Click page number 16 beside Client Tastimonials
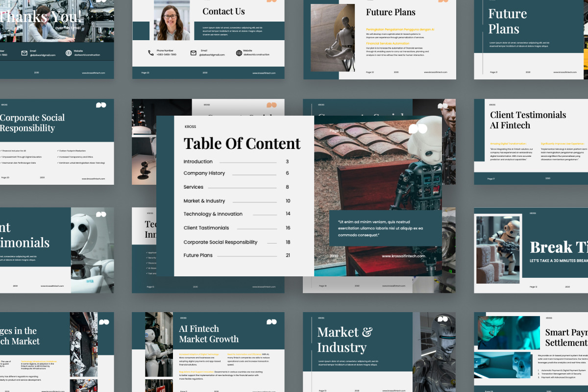This screenshot has width=588, height=392. click(288, 228)
